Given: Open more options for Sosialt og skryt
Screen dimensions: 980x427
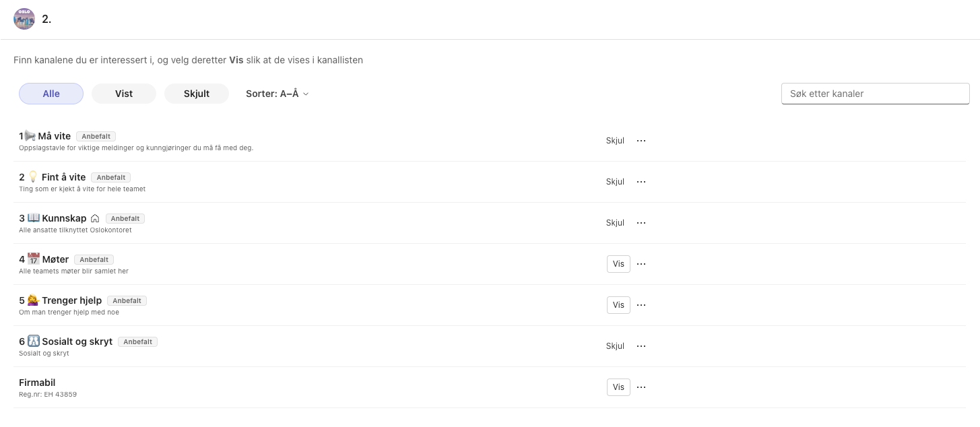Looking at the screenshot, I should point(641,346).
